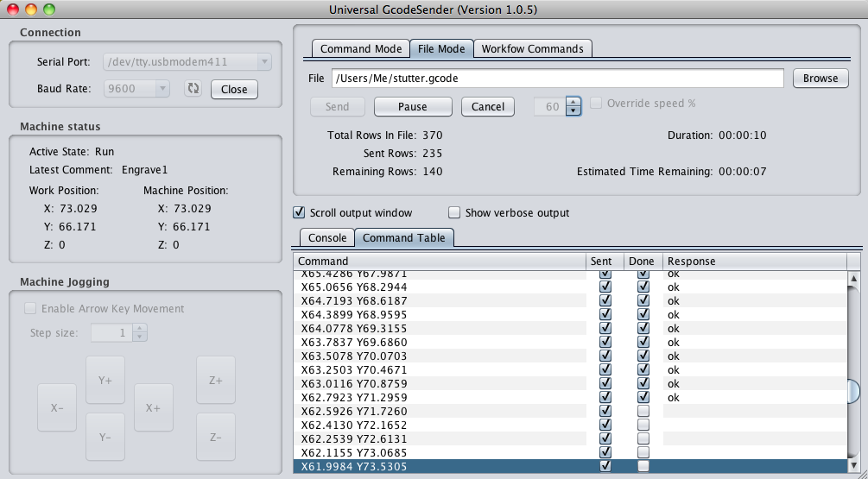Click the refresh serial ports icon
Viewport: 868px width, 479px height.
click(x=193, y=89)
